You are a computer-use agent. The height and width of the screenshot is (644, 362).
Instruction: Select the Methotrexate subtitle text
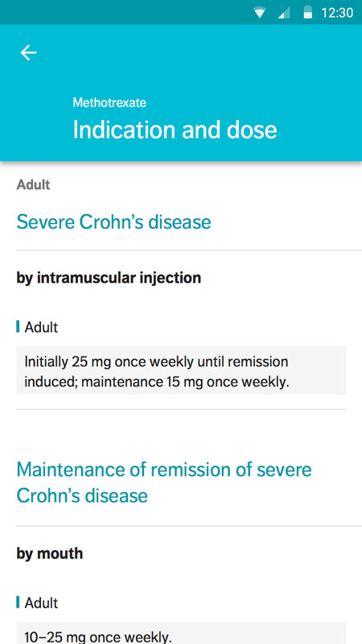(109, 102)
